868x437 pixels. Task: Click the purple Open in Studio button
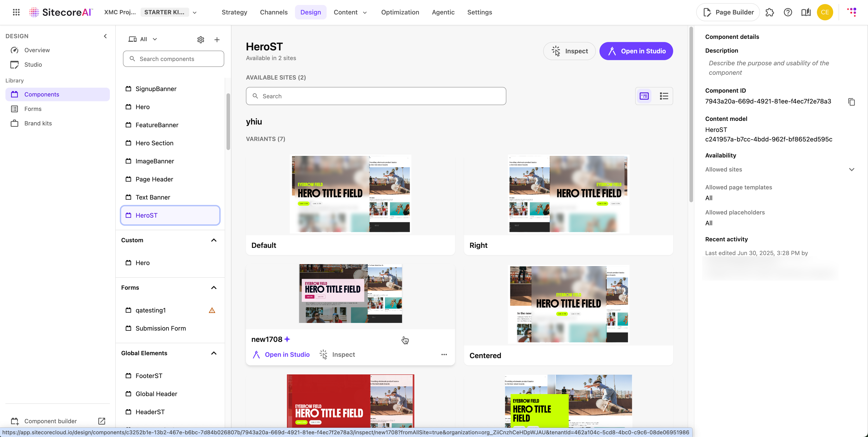636,51
